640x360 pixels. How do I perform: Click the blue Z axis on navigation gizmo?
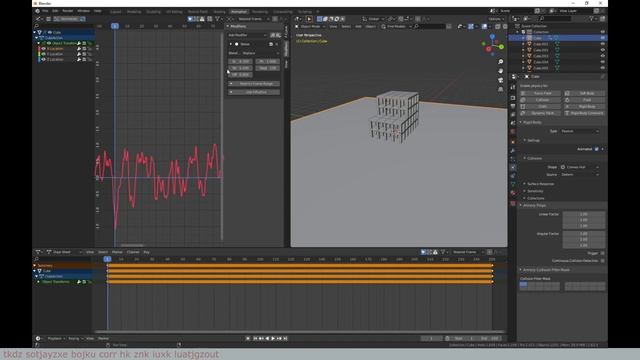click(x=492, y=37)
